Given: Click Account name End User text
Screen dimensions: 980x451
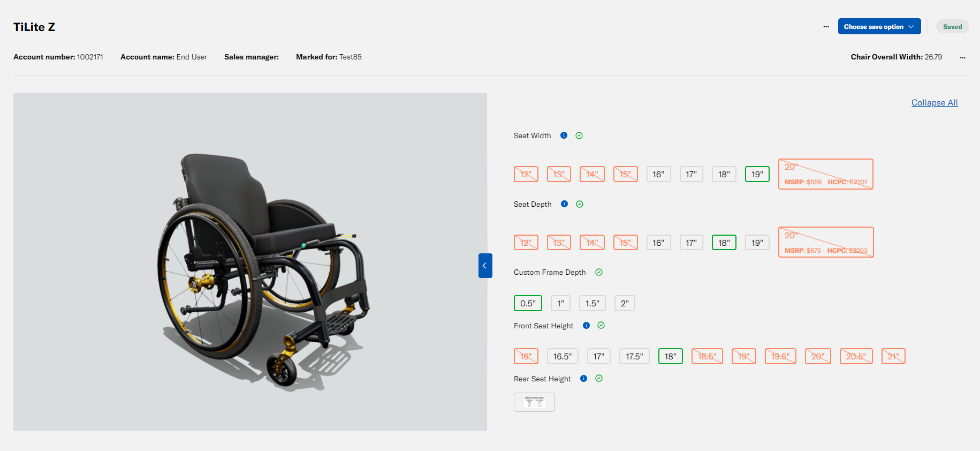Looking at the screenshot, I should (164, 57).
